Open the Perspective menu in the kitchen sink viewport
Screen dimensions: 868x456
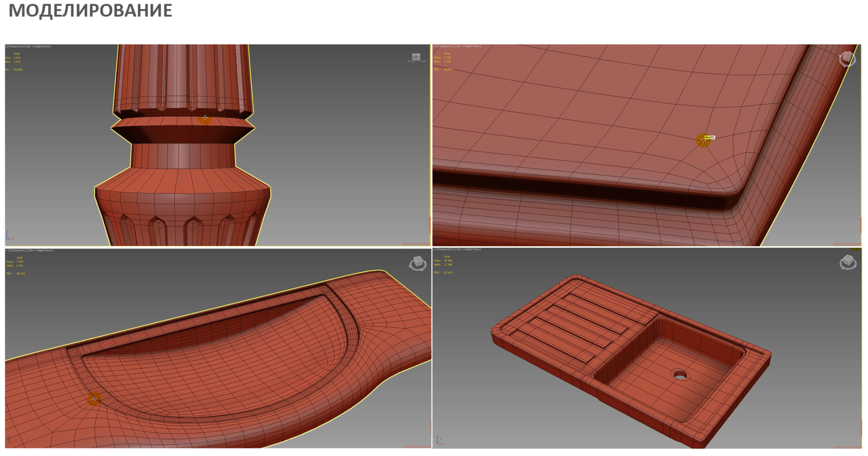(445, 249)
